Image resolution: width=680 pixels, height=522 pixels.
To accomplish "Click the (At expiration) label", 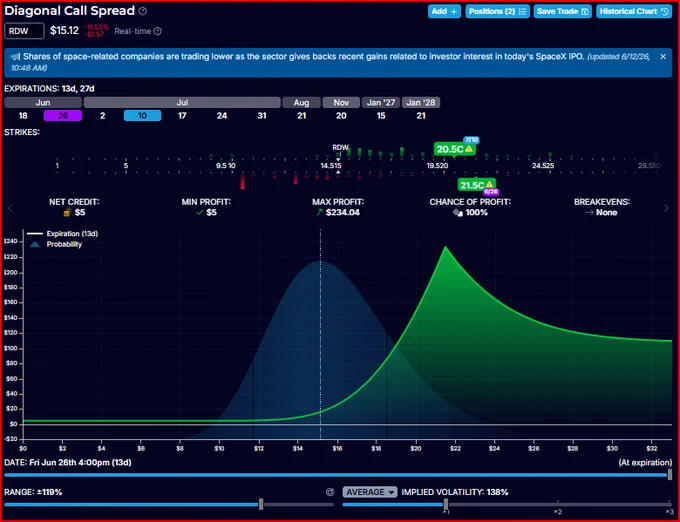I will (645, 463).
